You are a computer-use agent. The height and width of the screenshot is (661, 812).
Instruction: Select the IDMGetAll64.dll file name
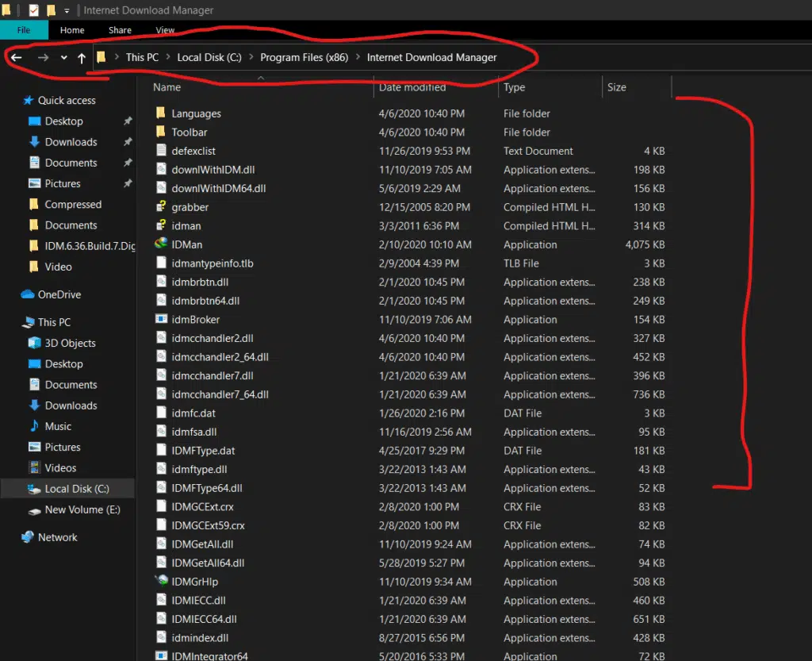tap(208, 563)
